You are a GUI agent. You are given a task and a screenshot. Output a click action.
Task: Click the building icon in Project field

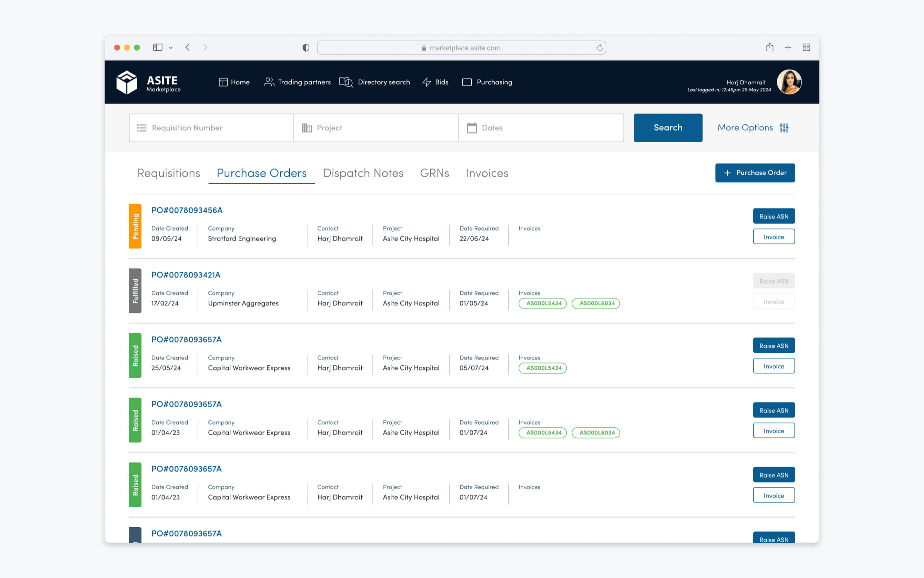point(307,128)
